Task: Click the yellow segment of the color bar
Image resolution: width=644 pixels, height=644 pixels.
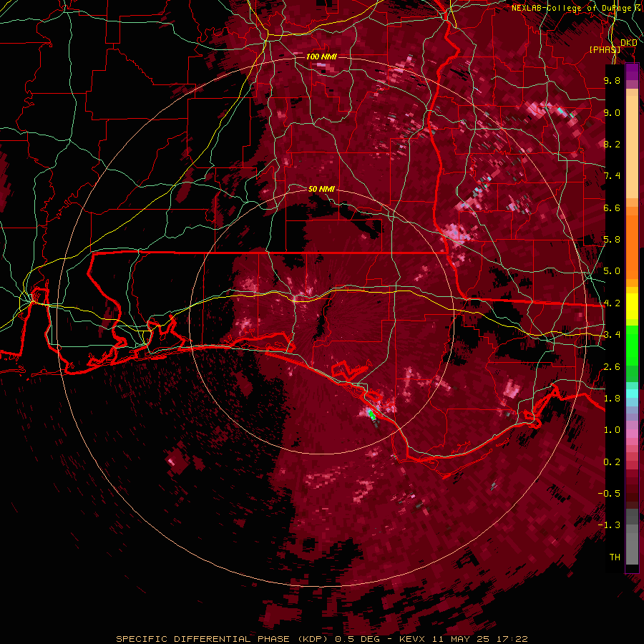Action: pos(632,306)
